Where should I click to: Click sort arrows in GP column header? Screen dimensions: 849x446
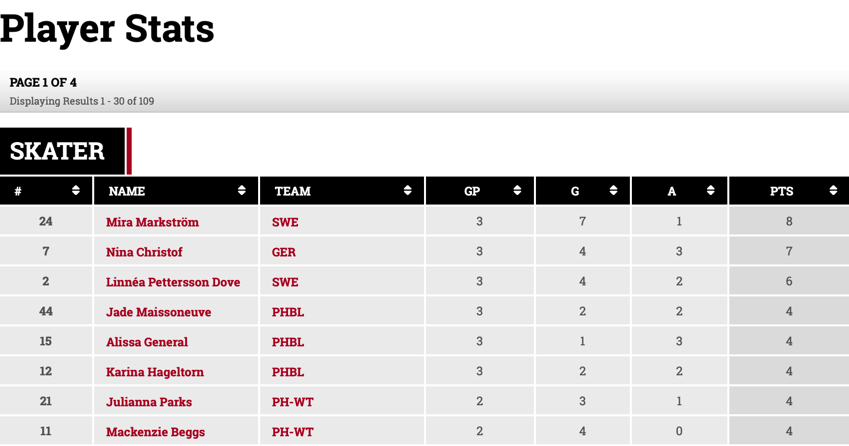point(517,191)
